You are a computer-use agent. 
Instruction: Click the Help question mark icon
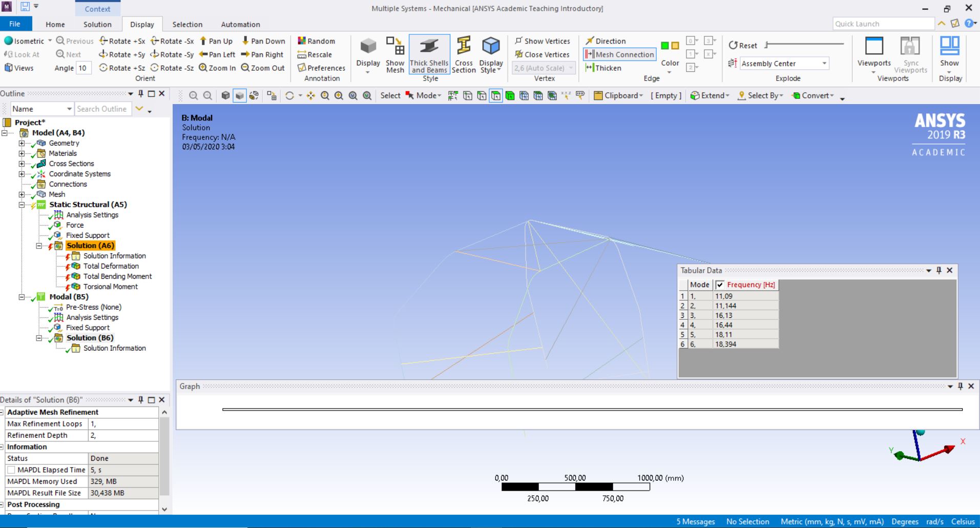[969, 24]
